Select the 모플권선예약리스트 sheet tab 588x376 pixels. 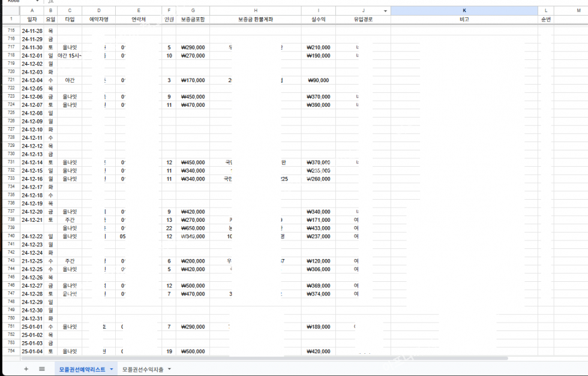tap(82, 369)
